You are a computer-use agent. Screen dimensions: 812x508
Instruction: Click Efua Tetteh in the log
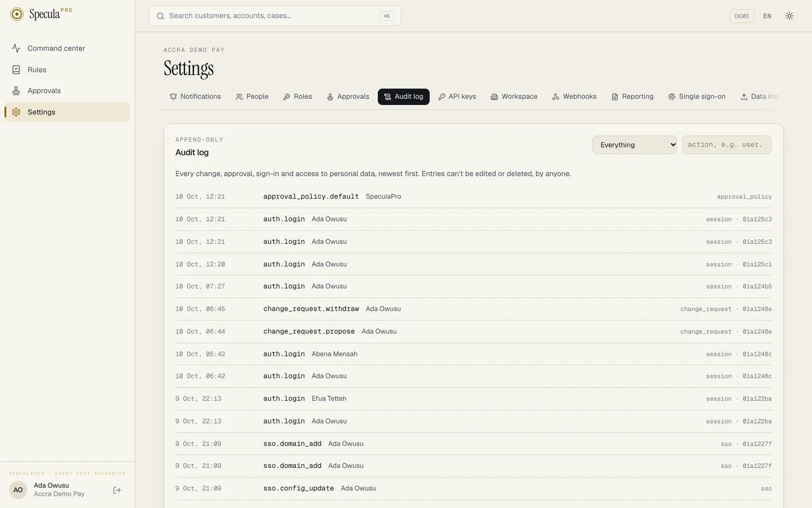[x=329, y=399]
